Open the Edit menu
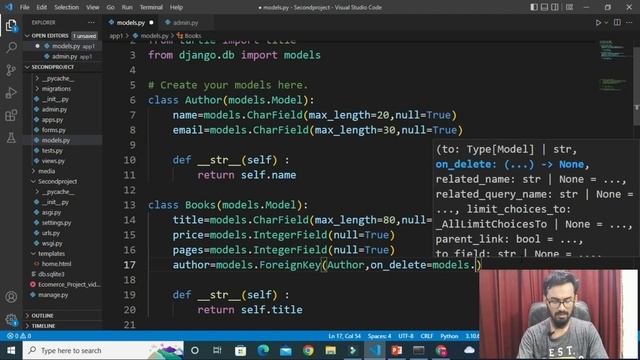Image resolution: width=640 pixels, height=360 pixels. [x=41, y=7]
